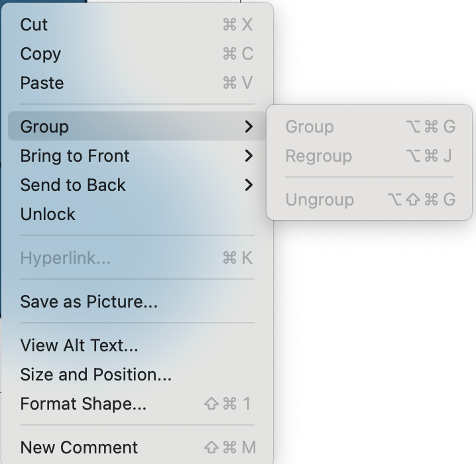This screenshot has height=464, width=476.
Task: Choose Cut from the context menu
Action: click(34, 25)
